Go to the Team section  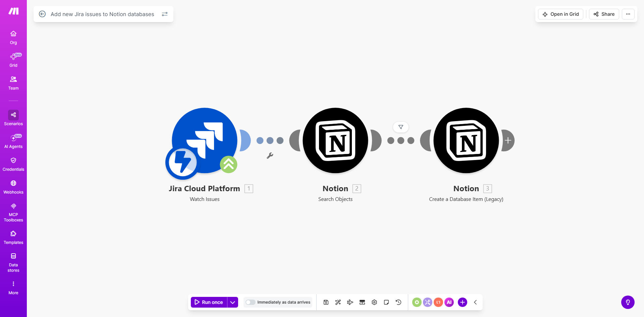coord(13,83)
